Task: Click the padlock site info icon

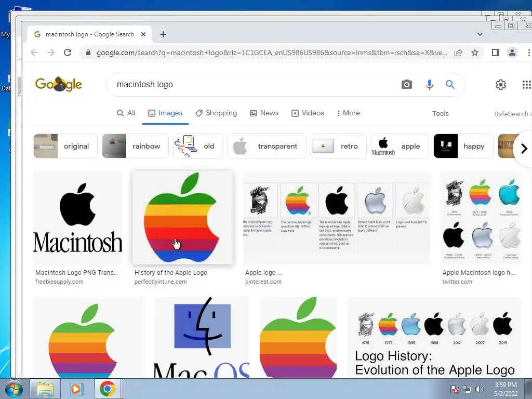Action: coord(88,52)
